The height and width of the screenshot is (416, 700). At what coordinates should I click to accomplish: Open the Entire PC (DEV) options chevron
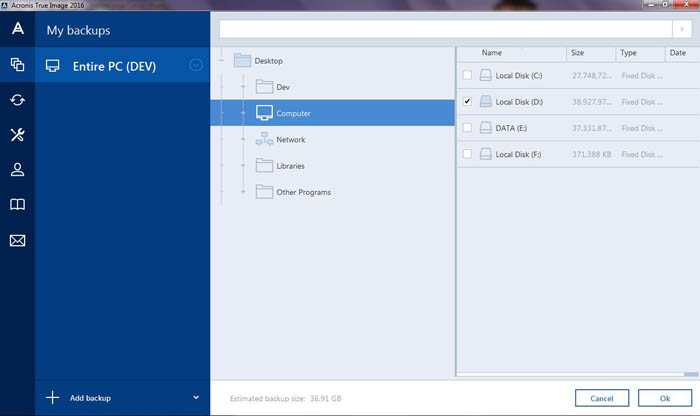(x=196, y=65)
